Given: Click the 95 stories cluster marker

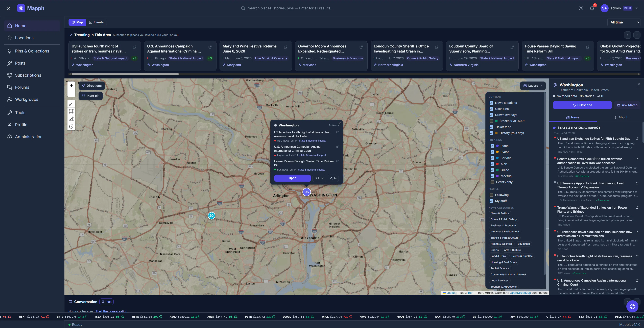Looking at the screenshot, I should click(x=306, y=192).
